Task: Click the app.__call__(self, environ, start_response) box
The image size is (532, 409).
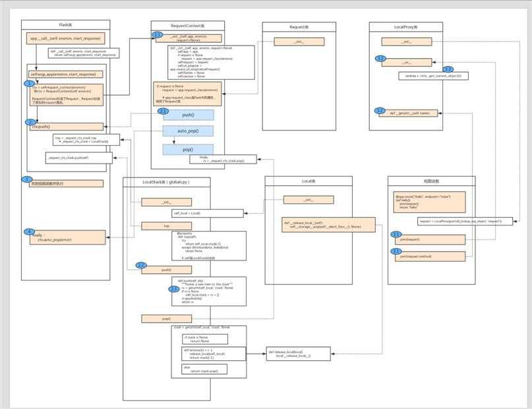Action: pos(65,38)
